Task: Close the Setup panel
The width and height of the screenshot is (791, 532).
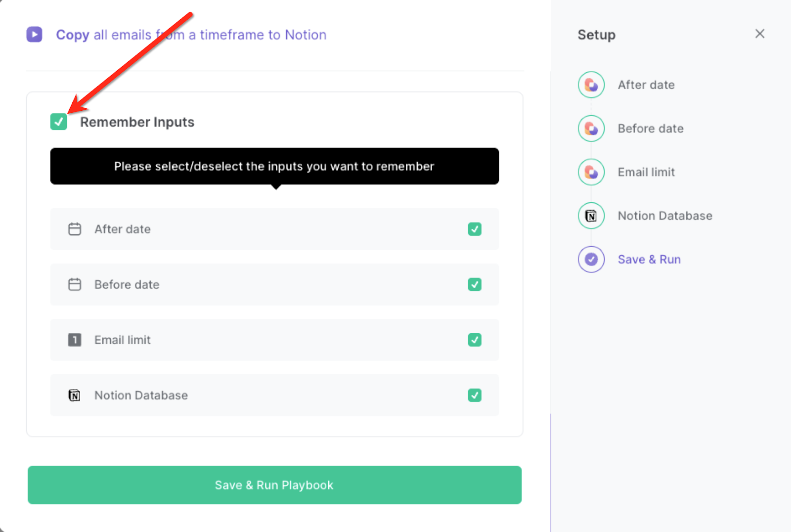Action: coord(760,34)
